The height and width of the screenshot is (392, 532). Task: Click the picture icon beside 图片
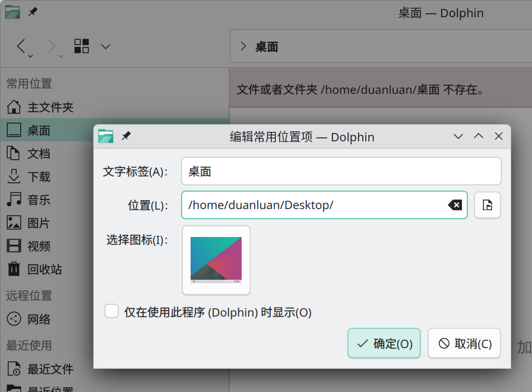[x=14, y=223]
